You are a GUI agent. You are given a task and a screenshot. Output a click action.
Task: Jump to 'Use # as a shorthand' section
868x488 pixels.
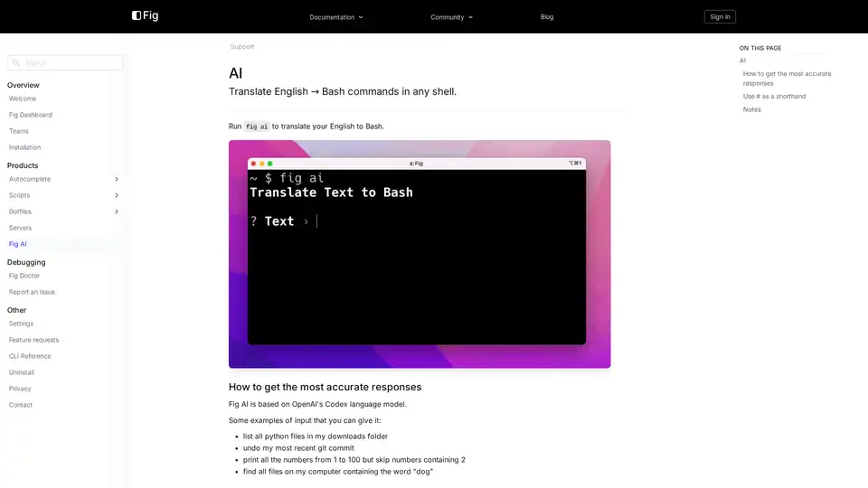[774, 96]
